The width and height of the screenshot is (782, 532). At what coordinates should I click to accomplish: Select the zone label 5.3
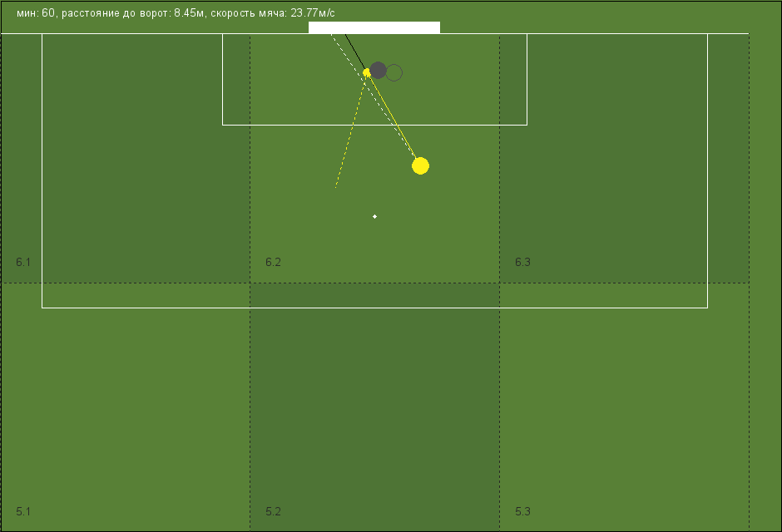click(x=522, y=511)
